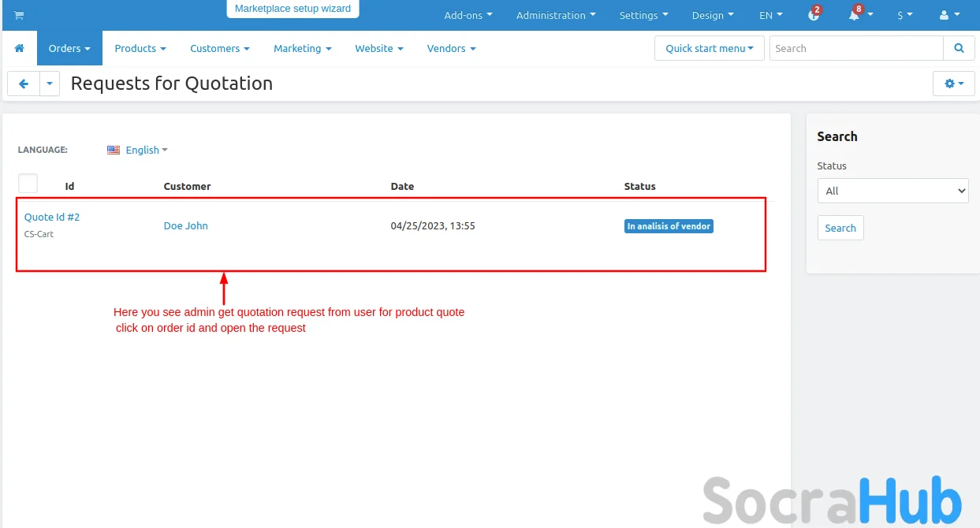This screenshot has height=528, width=980.
Task: Expand the Quick start menu
Action: click(x=709, y=48)
